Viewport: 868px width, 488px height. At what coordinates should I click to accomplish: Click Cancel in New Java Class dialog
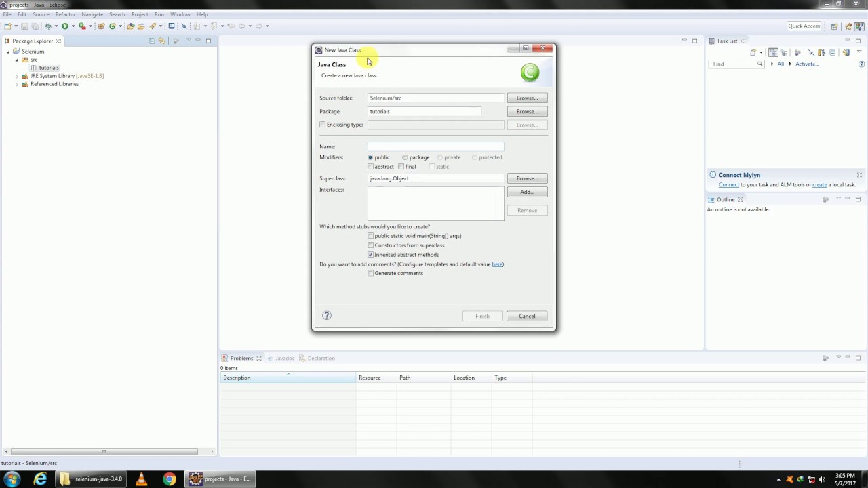coord(527,316)
